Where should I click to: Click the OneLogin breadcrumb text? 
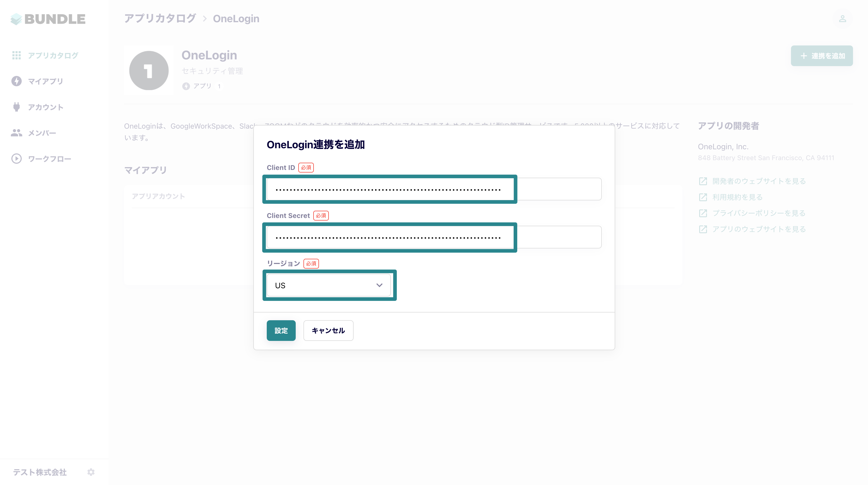click(236, 19)
